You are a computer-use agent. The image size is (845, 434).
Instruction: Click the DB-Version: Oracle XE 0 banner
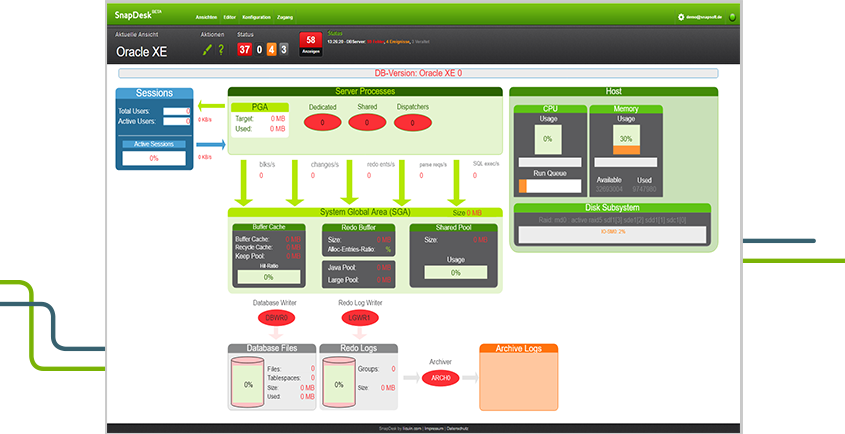click(x=418, y=73)
